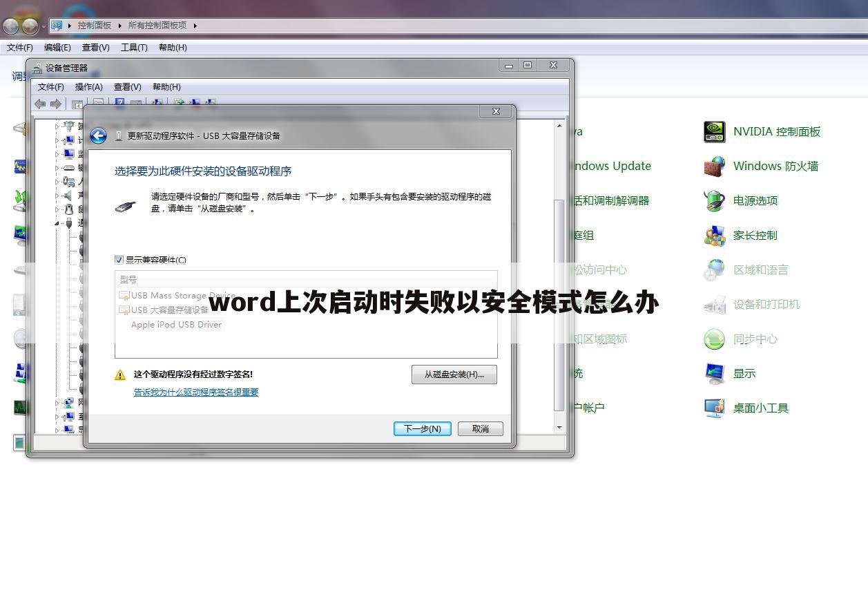Click the 显示 monitor icon
The width and height of the screenshot is (868, 606).
click(714, 373)
